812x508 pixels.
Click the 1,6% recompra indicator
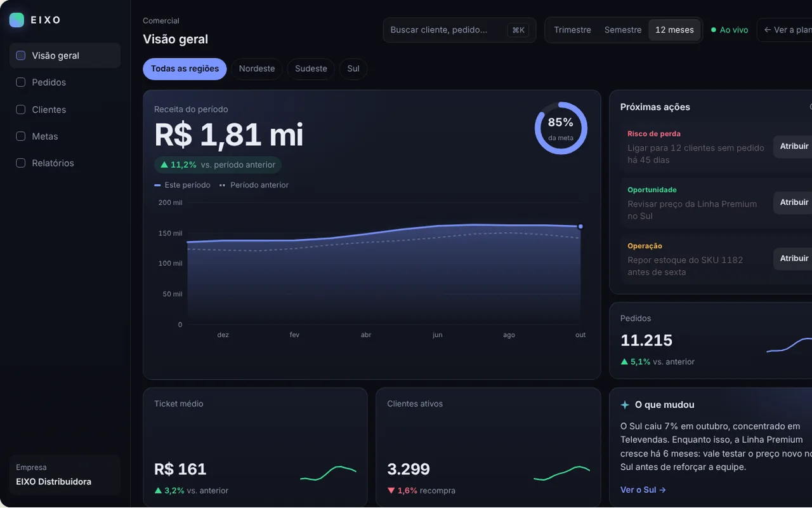[421, 490]
